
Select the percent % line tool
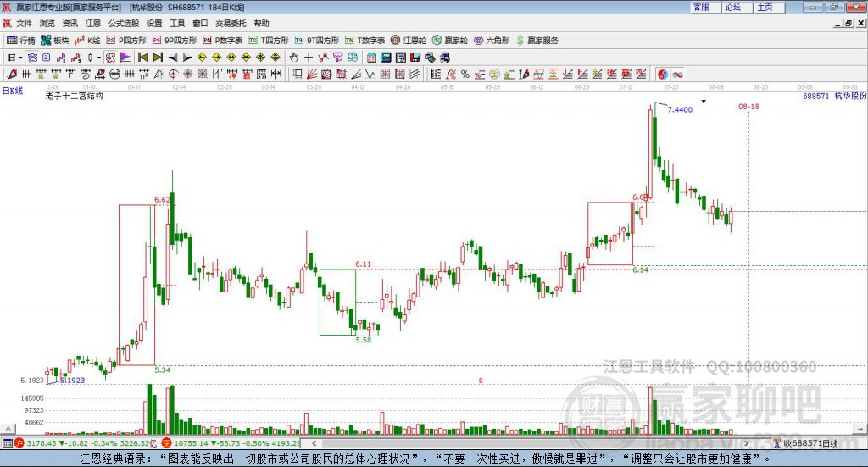point(465,74)
